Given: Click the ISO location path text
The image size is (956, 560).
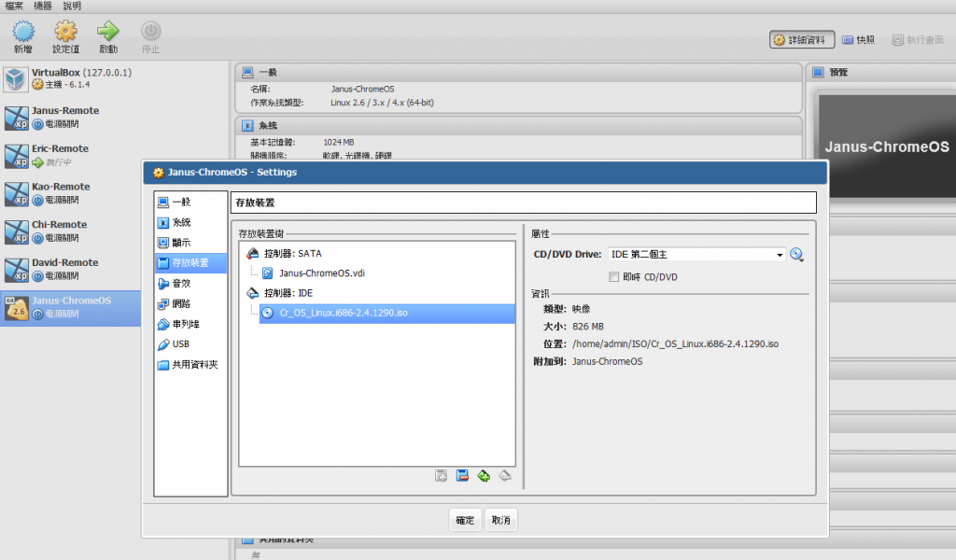Looking at the screenshot, I should tap(675, 344).
